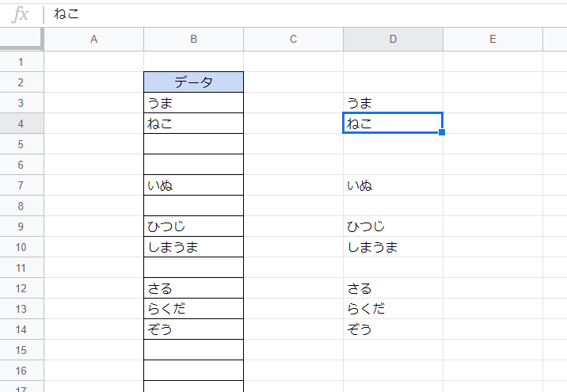567x392 pixels.
Task: Select column B header
Action: [193, 40]
